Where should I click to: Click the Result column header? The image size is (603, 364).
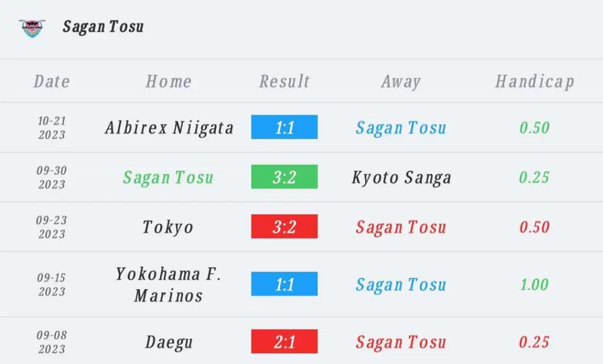284,81
